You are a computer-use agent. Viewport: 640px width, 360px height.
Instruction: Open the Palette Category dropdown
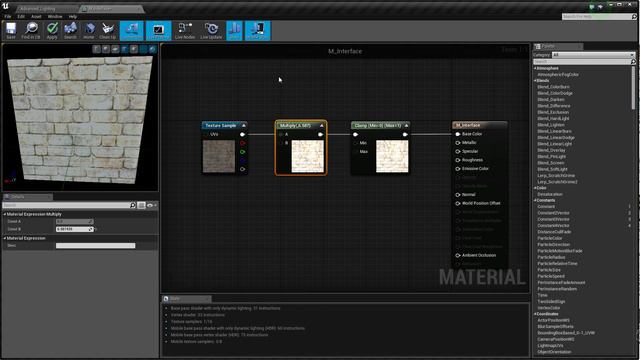(x=594, y=55)
